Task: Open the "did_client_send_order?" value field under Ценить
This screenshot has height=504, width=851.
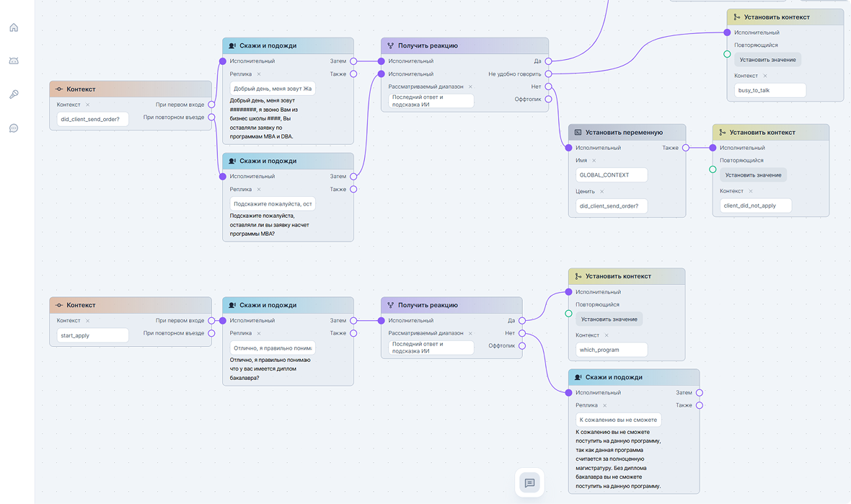Action: (x=612, y=206)
